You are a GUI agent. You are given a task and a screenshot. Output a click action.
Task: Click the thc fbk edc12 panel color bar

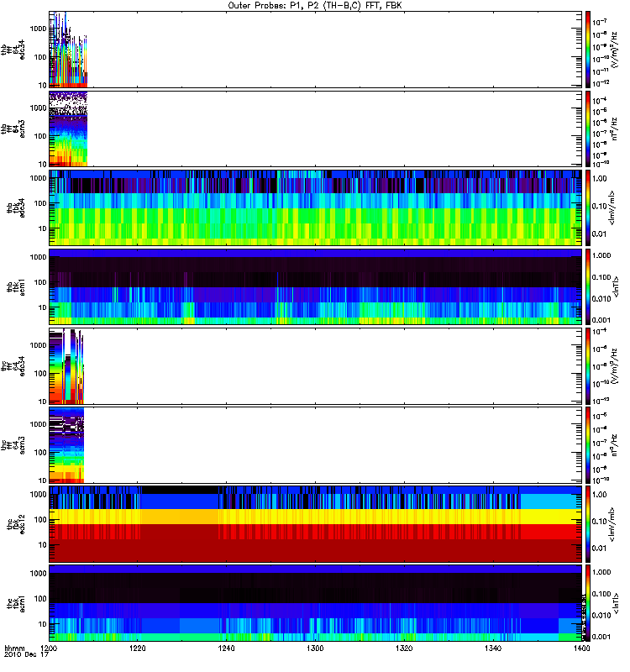pyautogui.click(x=588, y=523)
